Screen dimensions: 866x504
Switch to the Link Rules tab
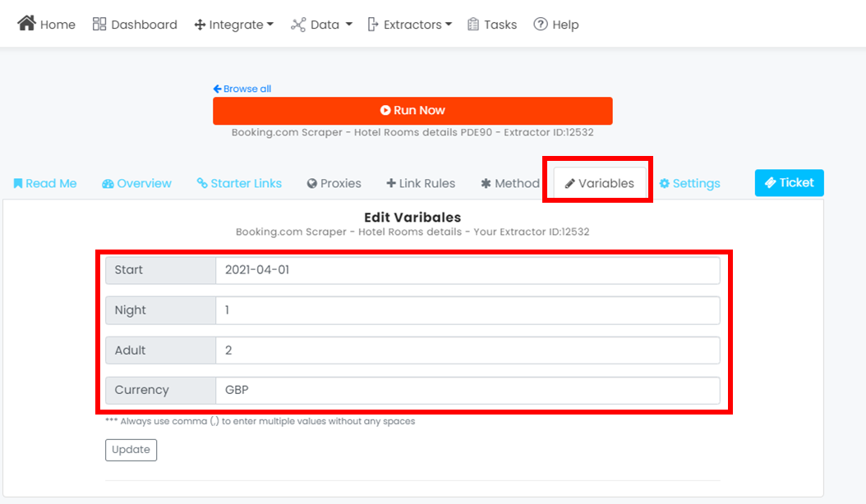point(421,183)
